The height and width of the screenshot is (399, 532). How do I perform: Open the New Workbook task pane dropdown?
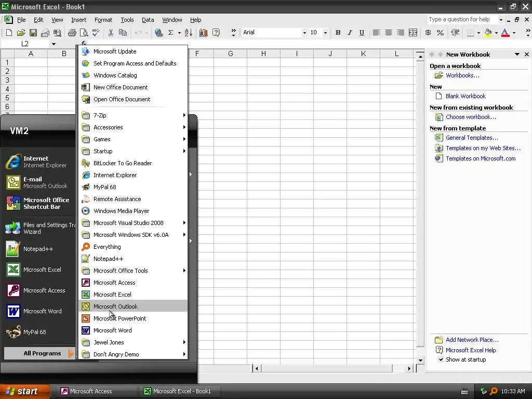(517, 54)
